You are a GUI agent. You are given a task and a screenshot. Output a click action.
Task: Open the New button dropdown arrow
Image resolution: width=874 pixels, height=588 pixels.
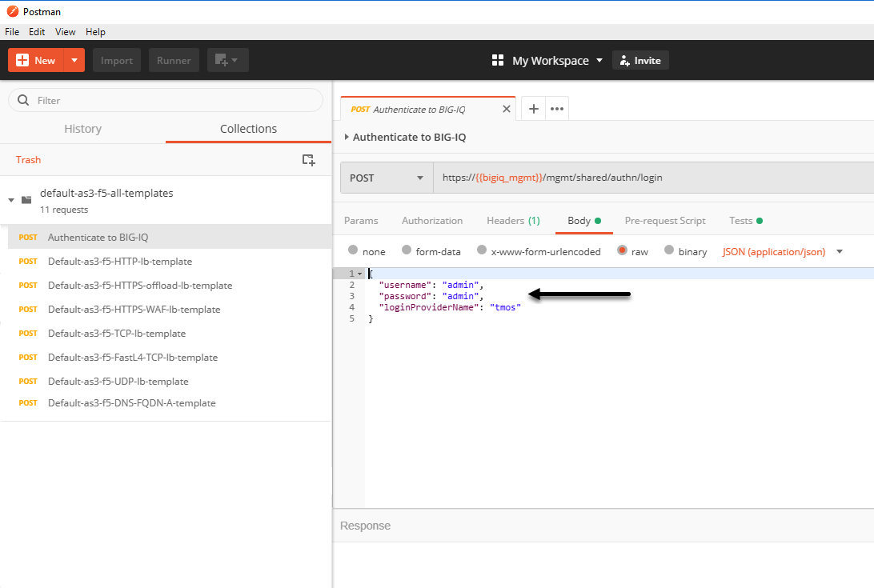pos(74,60)
